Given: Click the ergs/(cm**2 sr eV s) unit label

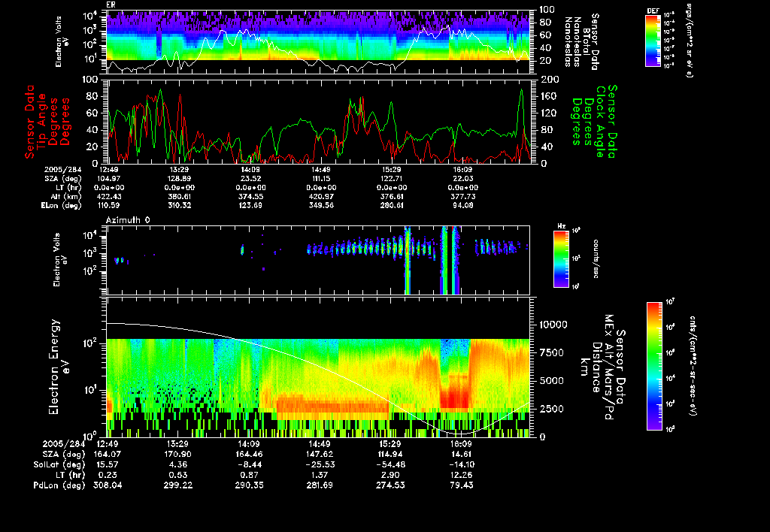Looking at the screenshot, I should [690, 41].
